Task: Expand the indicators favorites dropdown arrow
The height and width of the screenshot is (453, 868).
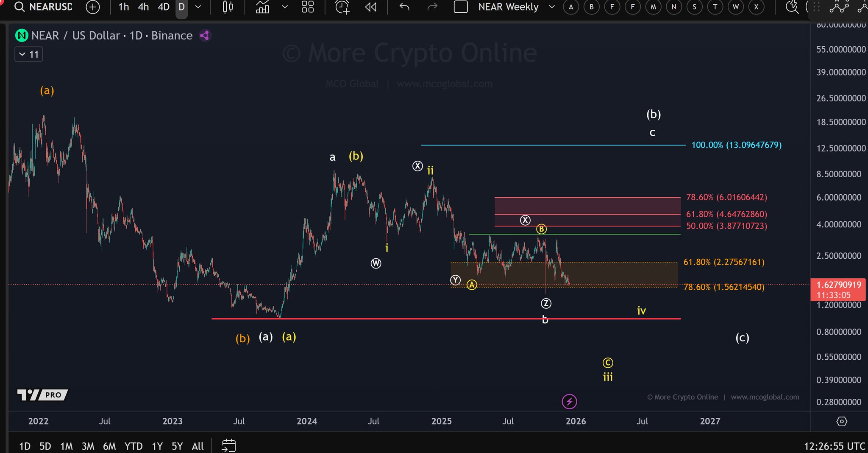Action: (x=285, y=7)
